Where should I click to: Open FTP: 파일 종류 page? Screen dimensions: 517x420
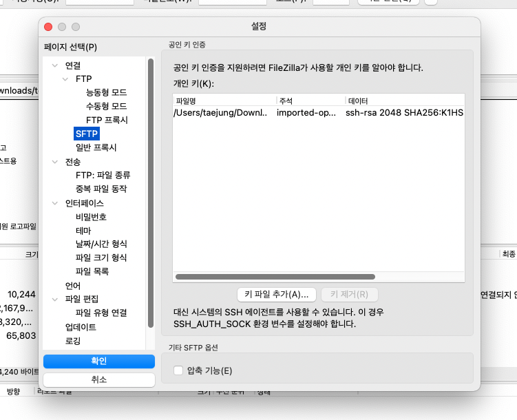(103, 175)
